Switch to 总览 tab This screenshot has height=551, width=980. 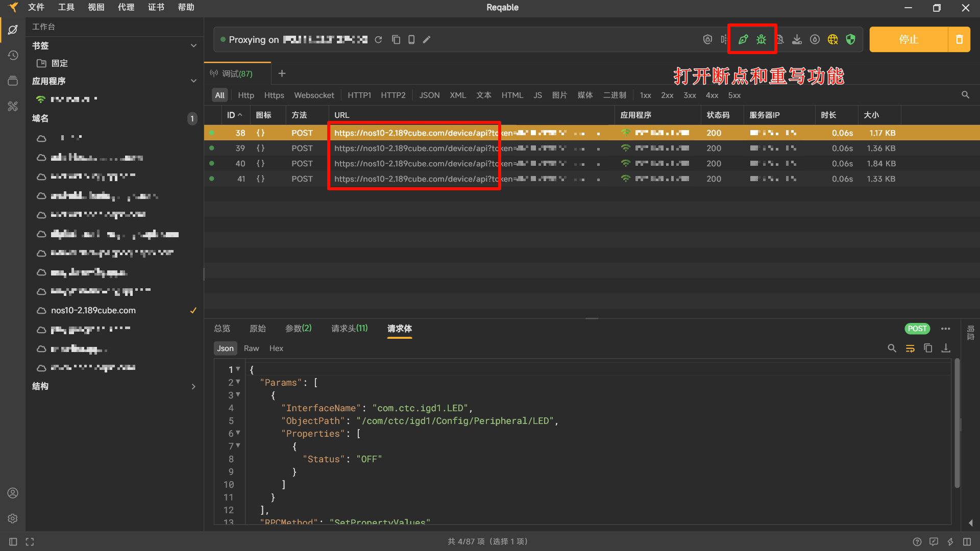222,328
